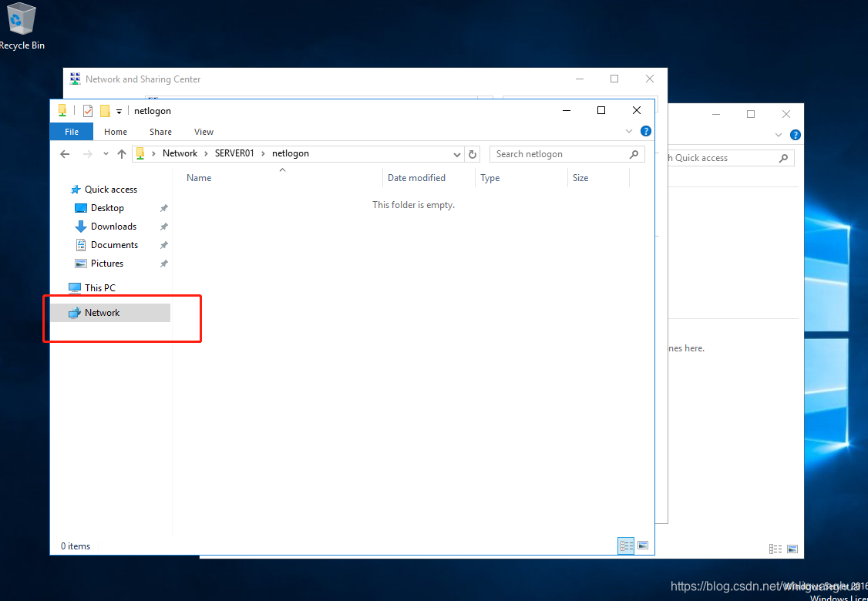Click the New Folder icon in the title bar
Screen dimensions: 868x601
tap(103, 110)
